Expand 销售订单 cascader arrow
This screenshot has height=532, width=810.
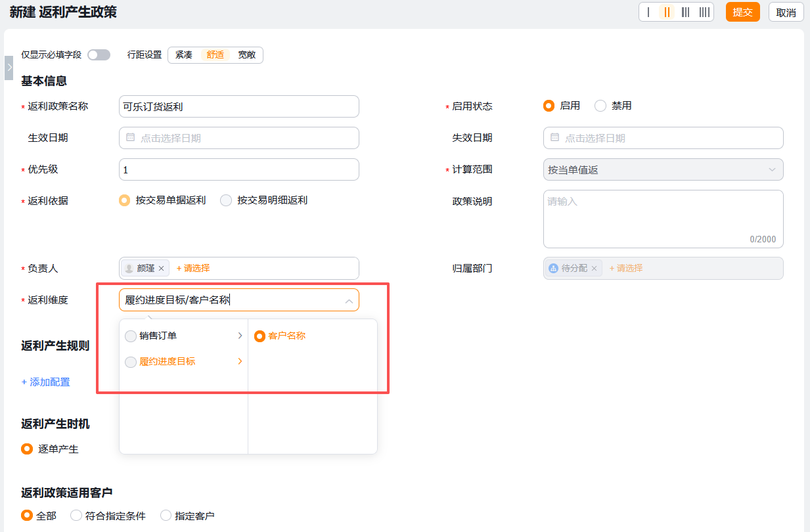tap(240, 336)
